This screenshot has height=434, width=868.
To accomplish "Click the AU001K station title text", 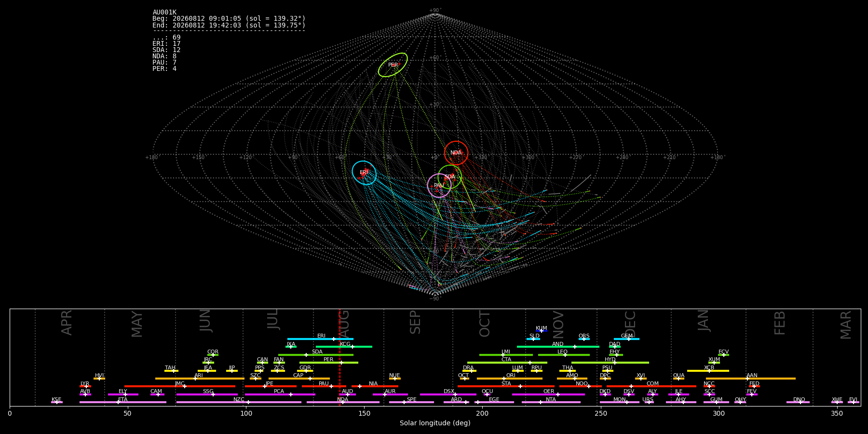I will click(x=164, y=13).
